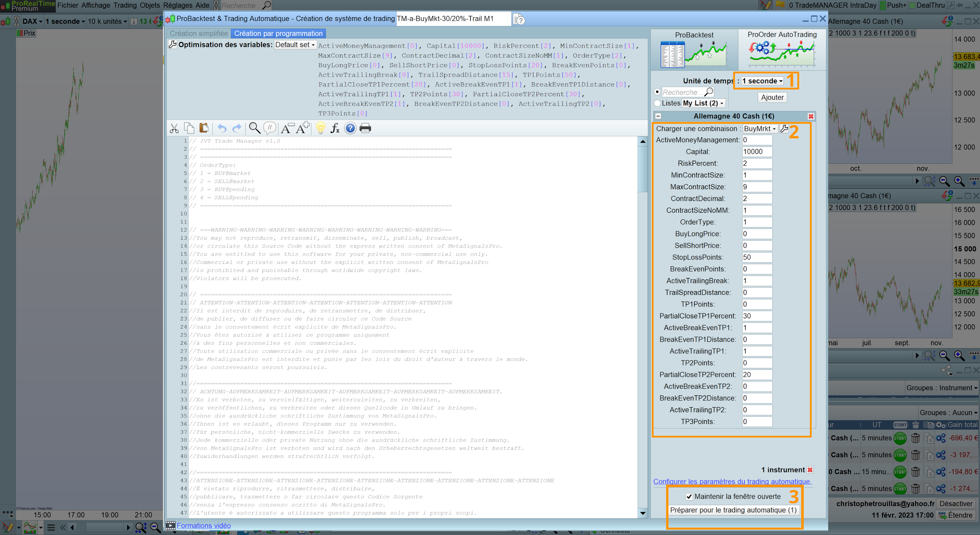This screenshot has width=980, height=535.
Task: Open the Default set dropdown
Action: pos(295,44)
